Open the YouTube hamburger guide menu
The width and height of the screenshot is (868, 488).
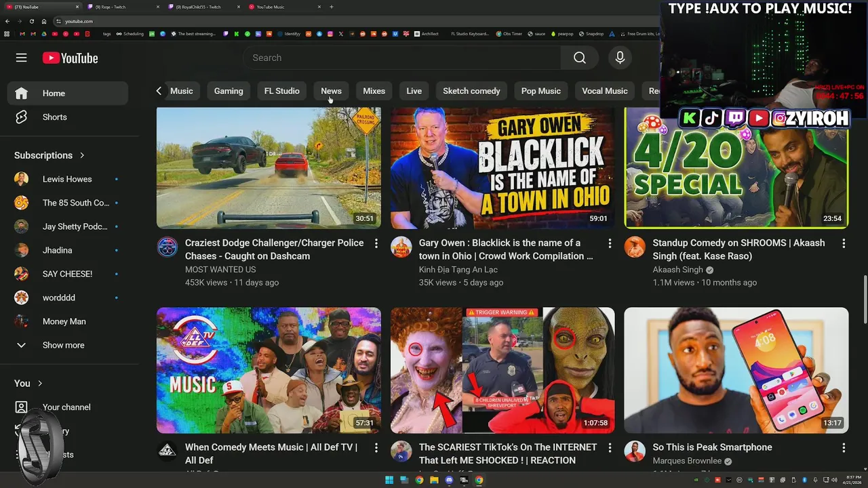coord(21,58)
